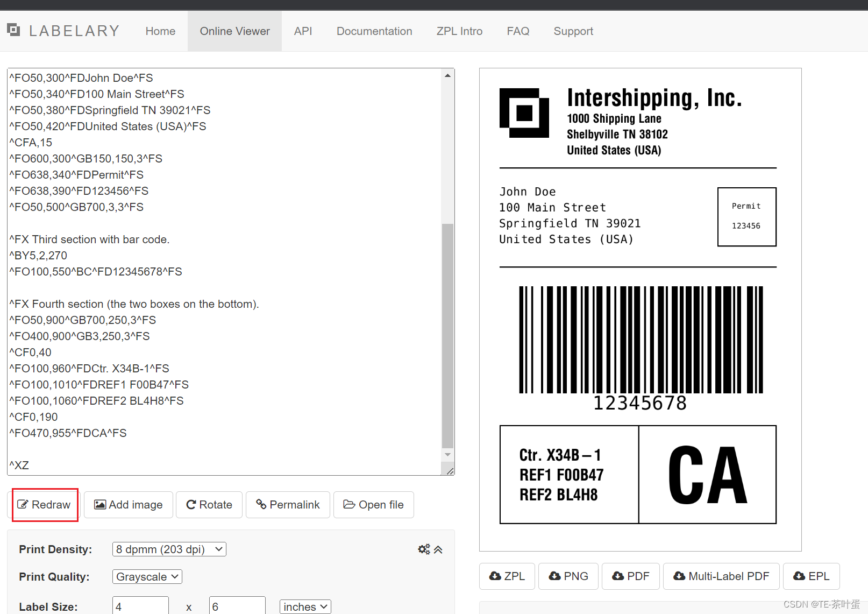Open the Print Density dropdown
Image resolution: width=868 pixels, height=614 pixels.
point(169,549)
